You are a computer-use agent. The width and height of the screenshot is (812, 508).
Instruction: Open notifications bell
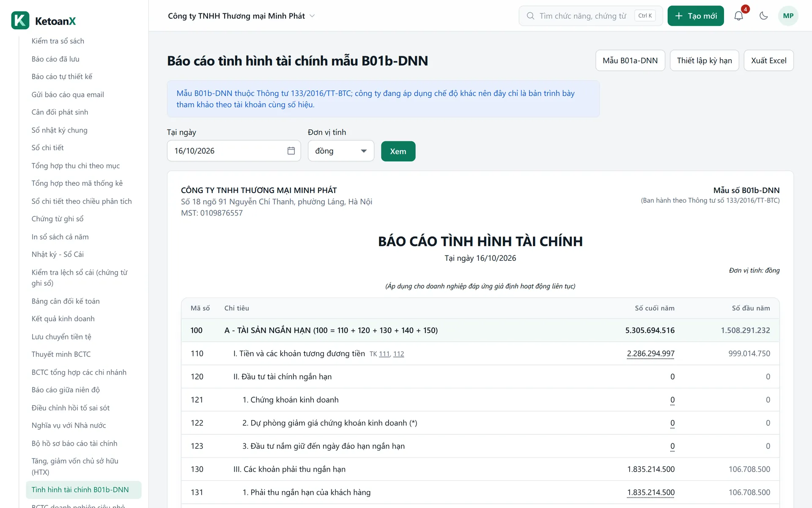(738, 16)
